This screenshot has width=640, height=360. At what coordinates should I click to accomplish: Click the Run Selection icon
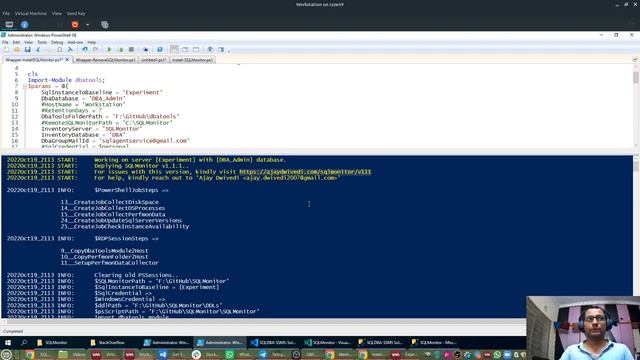(120, 49)
